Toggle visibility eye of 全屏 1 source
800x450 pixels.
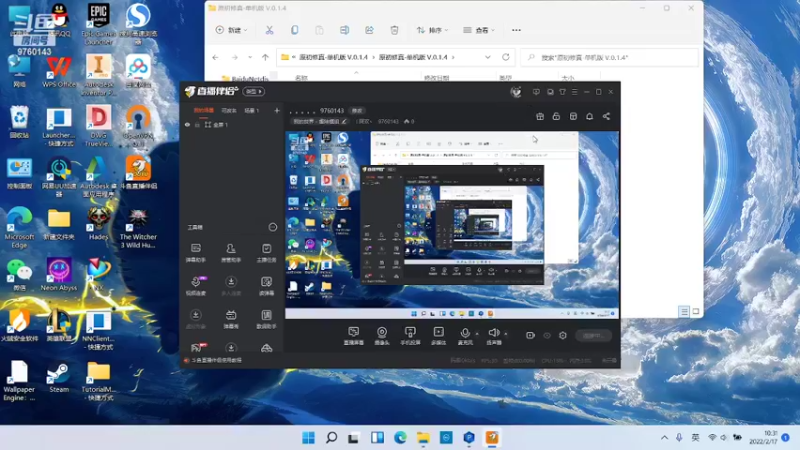[187, 124]
